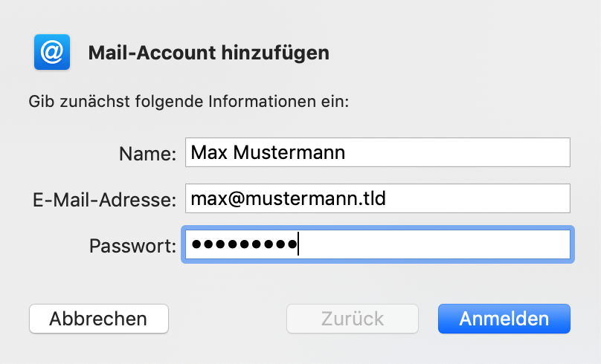Image resolution: width=601 pixels, height=364 pixels.
Task: Click the 'Gib zunächst folgende Informationen ein:' text
Action: click(189, 102)
